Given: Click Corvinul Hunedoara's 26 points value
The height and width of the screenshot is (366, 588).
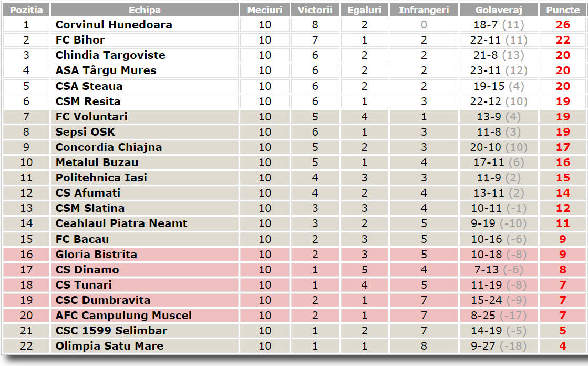Looking at the screenshot, I should pos(563,25).
